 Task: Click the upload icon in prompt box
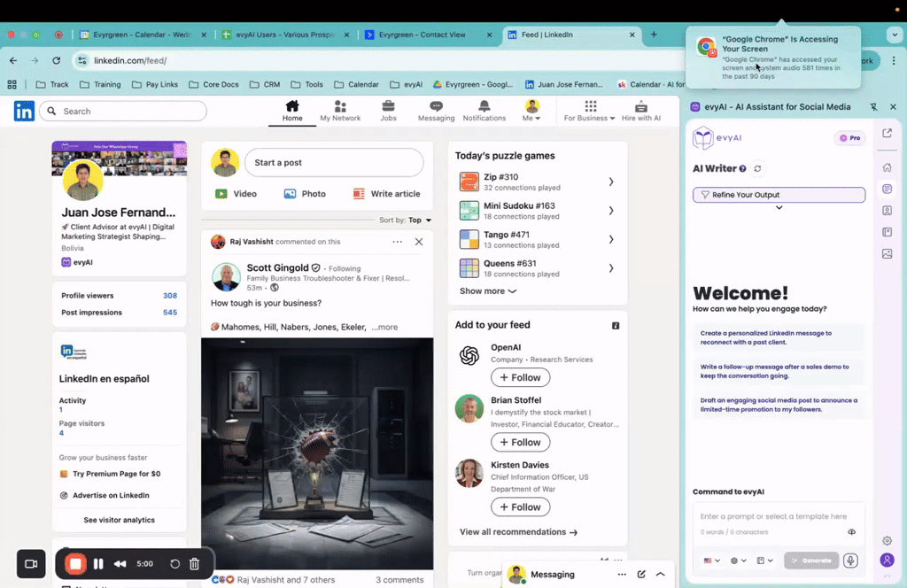(851, 532)
